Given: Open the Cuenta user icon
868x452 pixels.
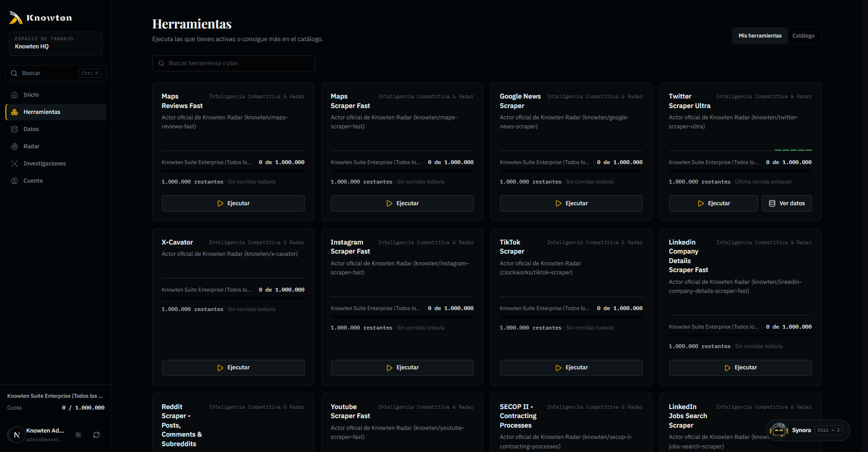Looking at the screenshot, I should (x=14, y=181).
